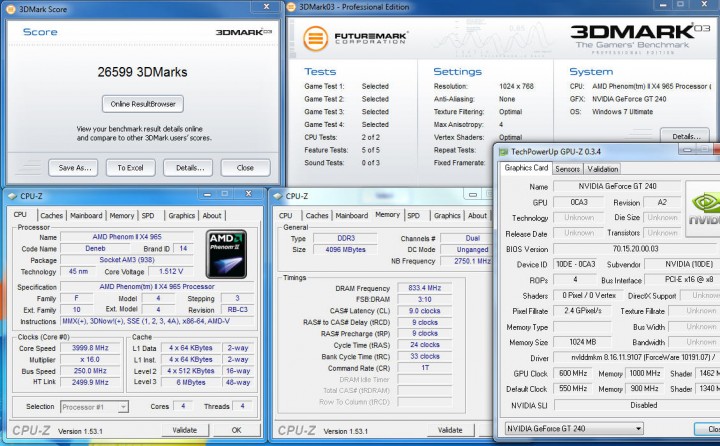Switch to Caches tab in left CPU-Z
This screenshot has width=720, height=446.
point(51,215)
